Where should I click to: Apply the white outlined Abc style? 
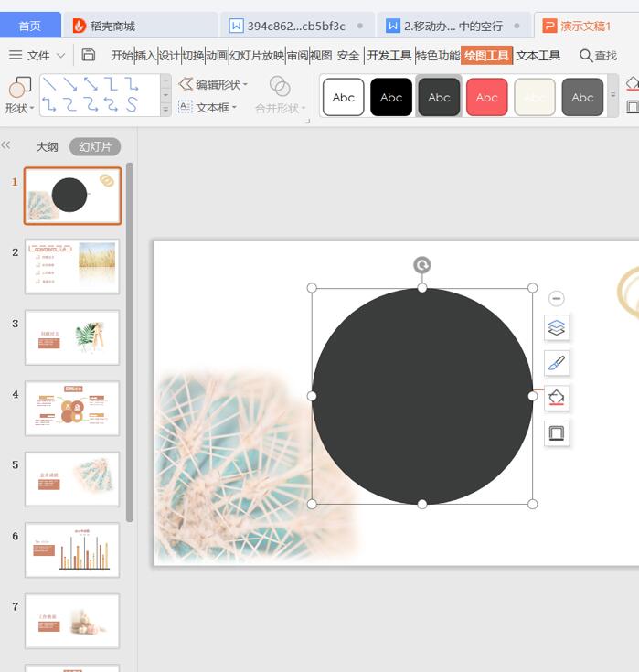(344, 97)
